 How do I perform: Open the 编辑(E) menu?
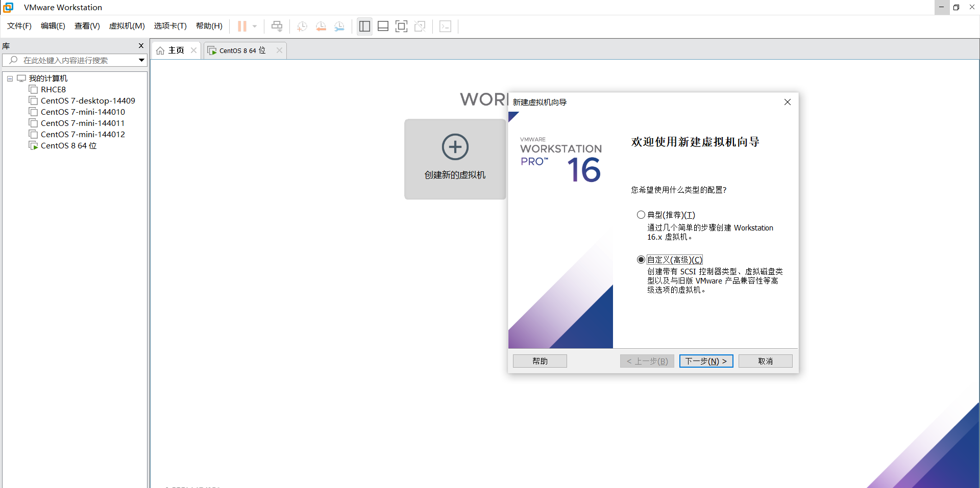coord(53,26)
